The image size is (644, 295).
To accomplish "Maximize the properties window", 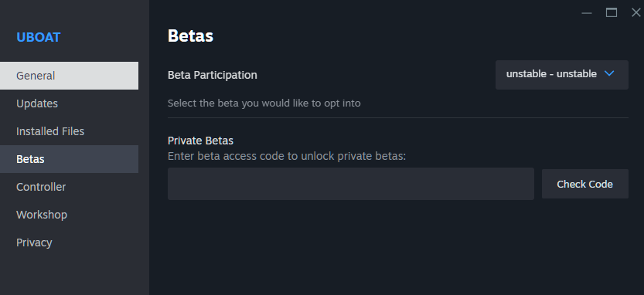I will pos(611,13).
